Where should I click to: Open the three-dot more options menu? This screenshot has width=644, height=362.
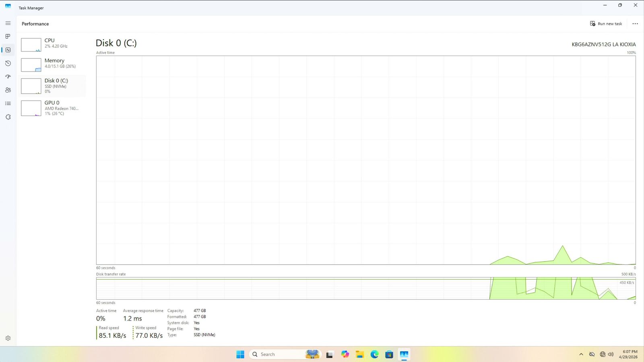pos(635,24)
